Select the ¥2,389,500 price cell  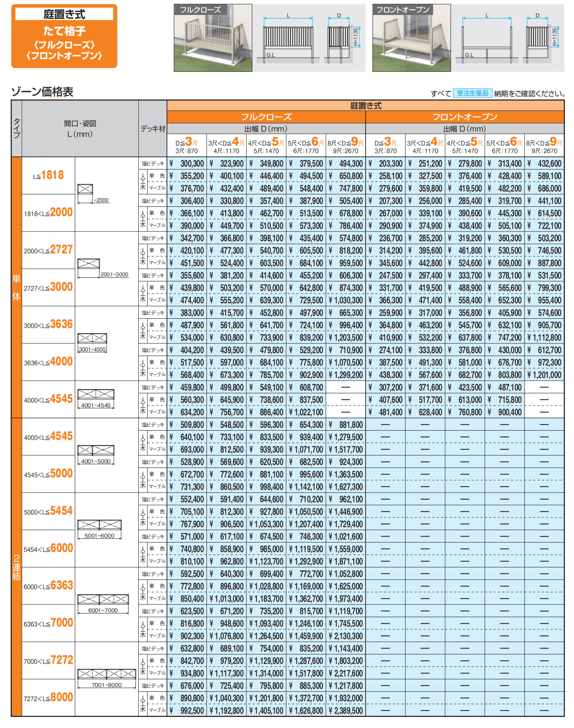346,710
